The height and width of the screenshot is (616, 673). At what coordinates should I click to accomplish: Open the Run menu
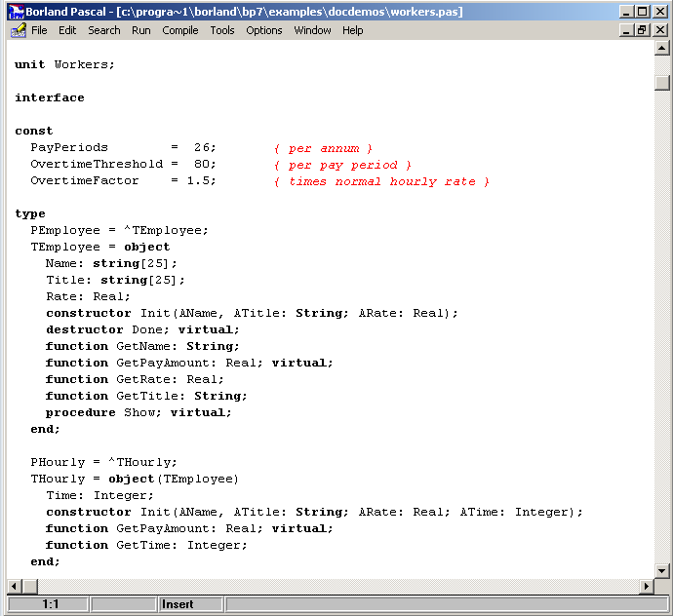coord(141,30)
